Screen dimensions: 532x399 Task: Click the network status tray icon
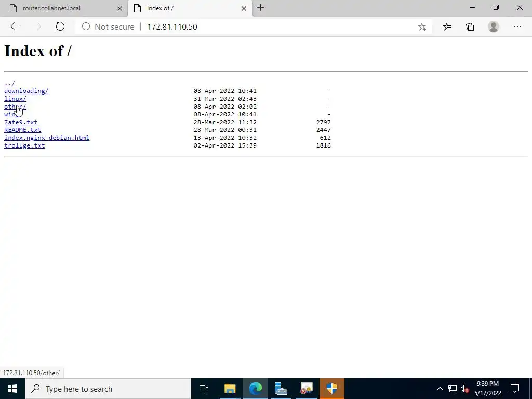[x=453, y=389]
